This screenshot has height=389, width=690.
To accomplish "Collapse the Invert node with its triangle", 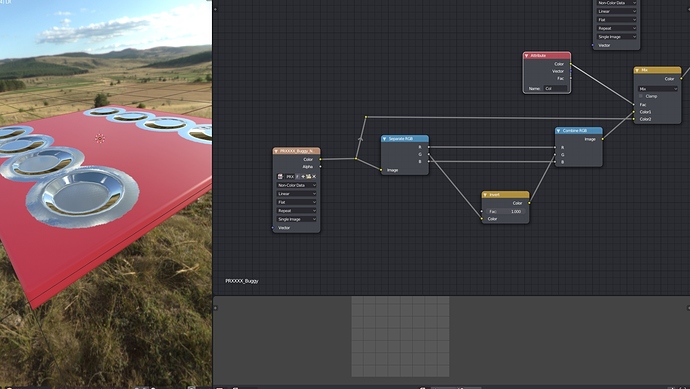I will point(485,194).
